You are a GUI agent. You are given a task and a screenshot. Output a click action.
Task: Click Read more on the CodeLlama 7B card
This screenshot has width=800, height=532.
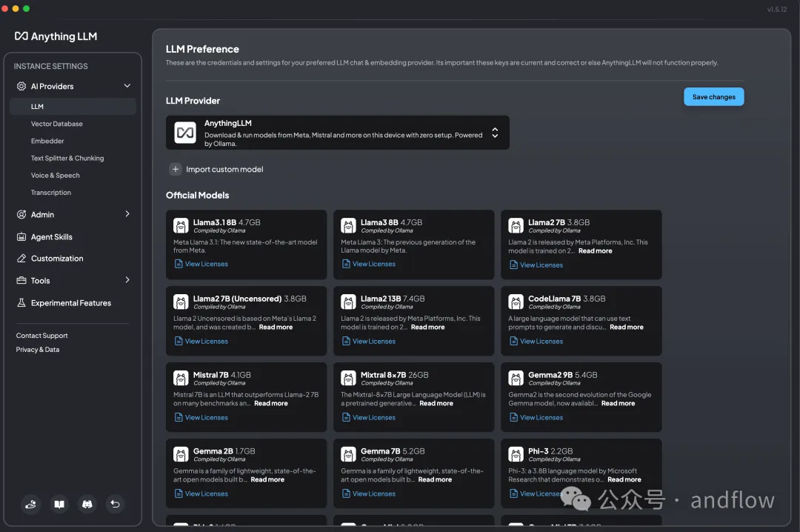(627, 327)
